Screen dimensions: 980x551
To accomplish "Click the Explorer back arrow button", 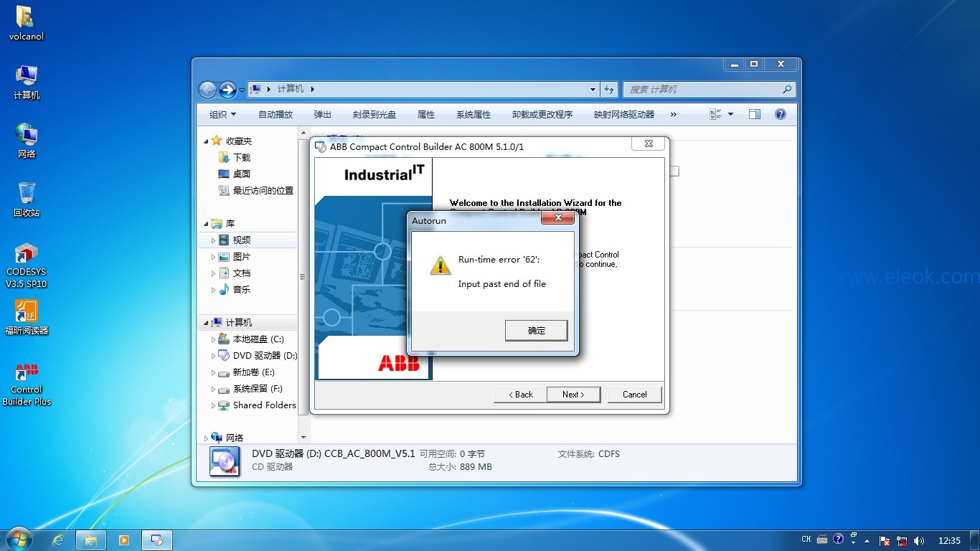I will (x=207, y=90).
